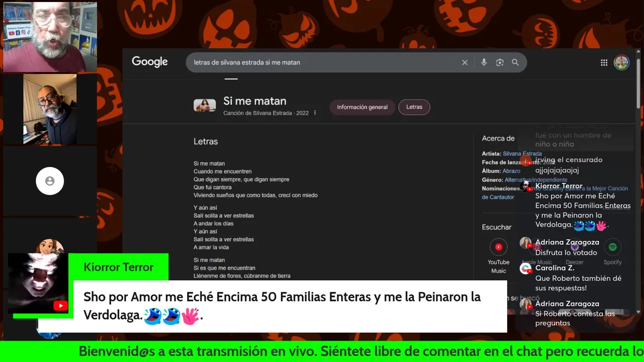Open the Abrazo album link
Screen dimensions: 644x362
pos(511,171)
